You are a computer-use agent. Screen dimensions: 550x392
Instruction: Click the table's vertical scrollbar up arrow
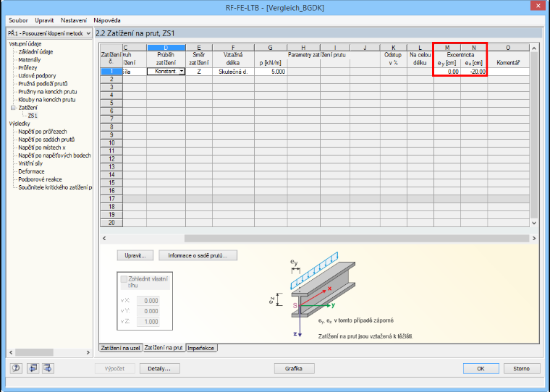[x=534, y=48]
